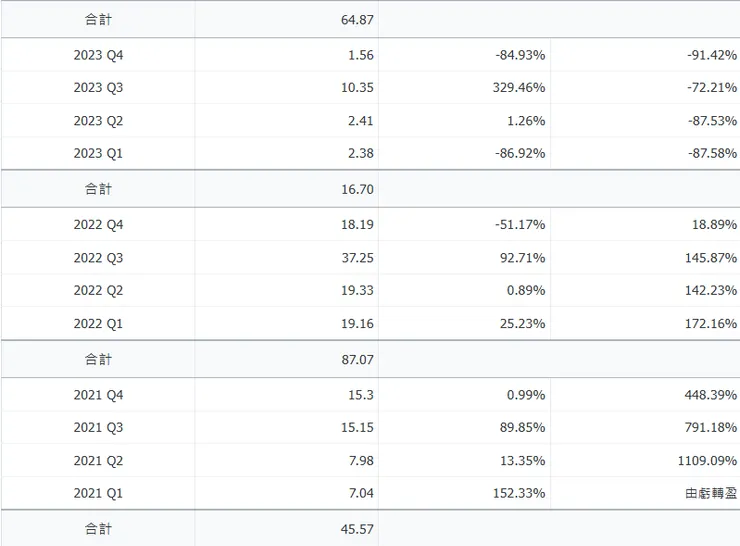Select the 2023 Q2 row label

tap(98, 121)
